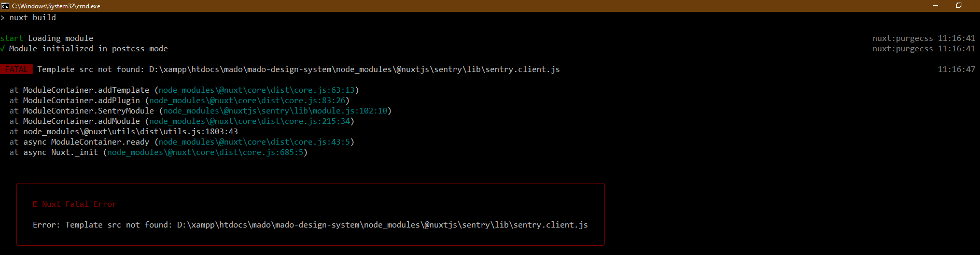
Task: Click 'async ModuleContainer.ready' stack line
Action: (x=181, y=142)
